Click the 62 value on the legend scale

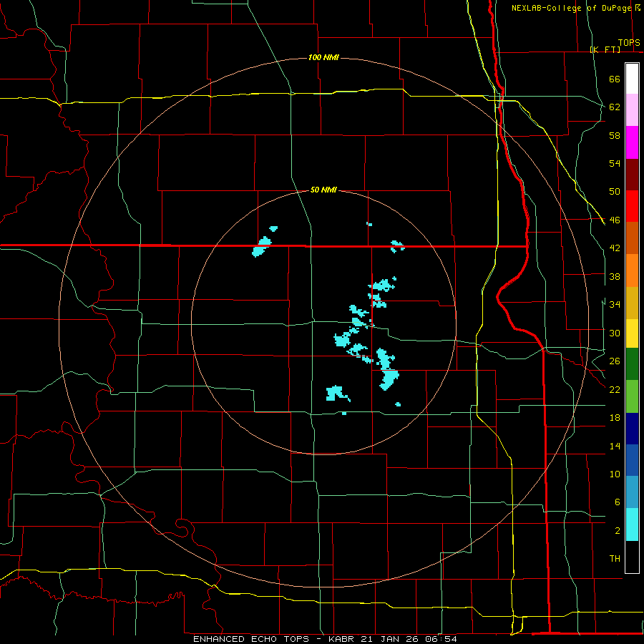click(615, 107)
